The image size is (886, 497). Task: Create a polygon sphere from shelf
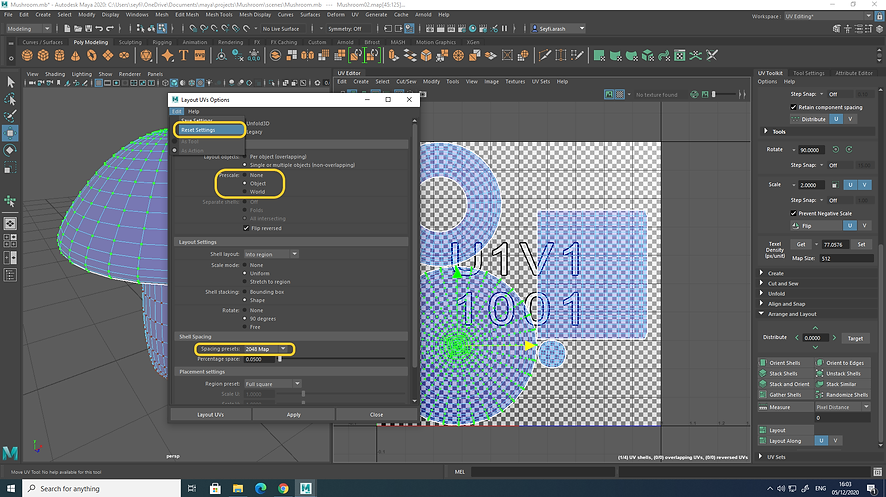(27, 55)
